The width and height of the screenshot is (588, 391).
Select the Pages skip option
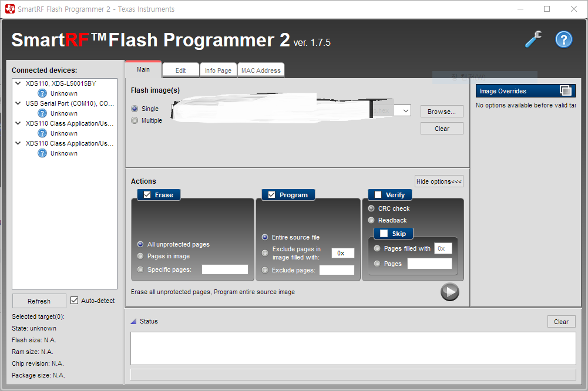tap(377, 264)
